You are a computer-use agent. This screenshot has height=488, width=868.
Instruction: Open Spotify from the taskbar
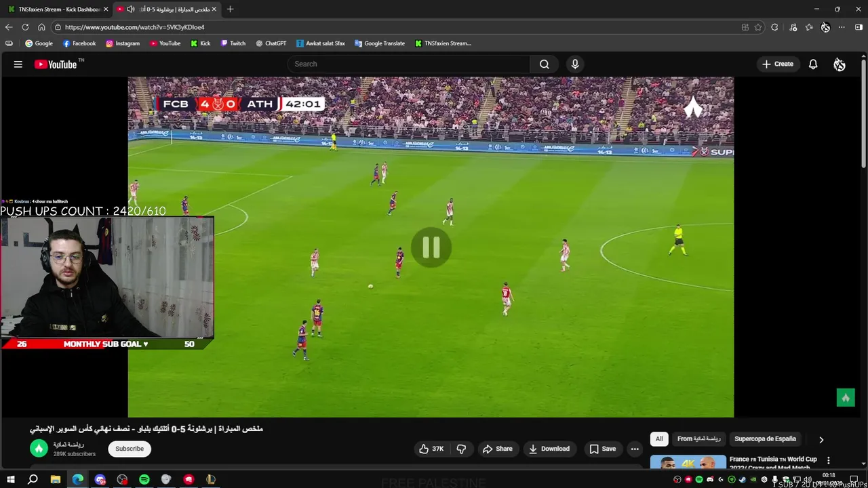tap(144, 479)
